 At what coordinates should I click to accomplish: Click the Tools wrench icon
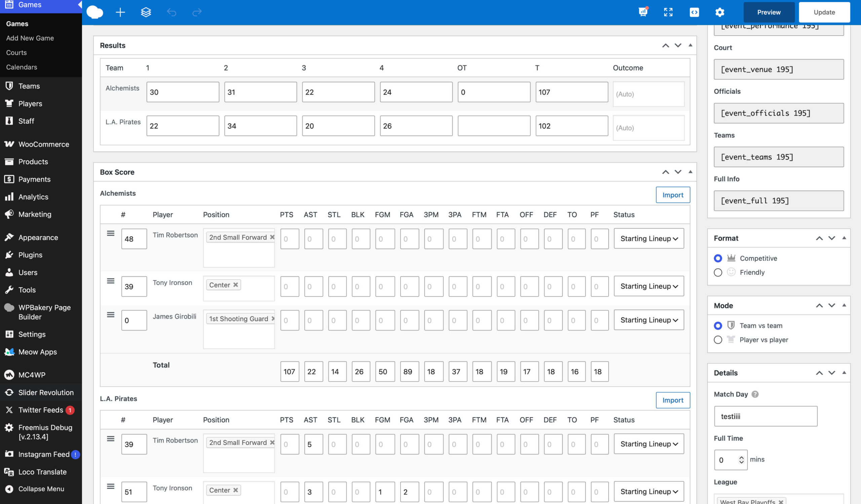click(9, 289)
